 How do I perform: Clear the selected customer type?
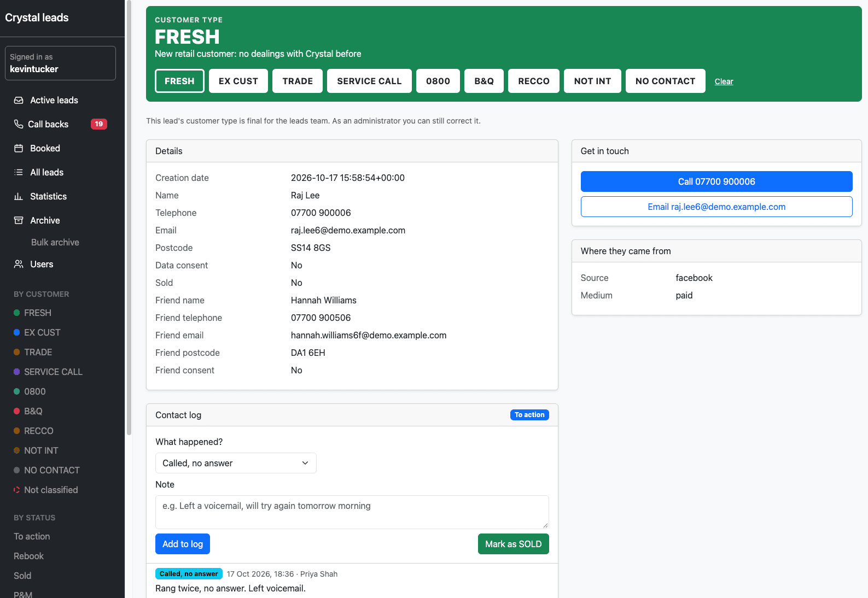[x=724, y=81]
